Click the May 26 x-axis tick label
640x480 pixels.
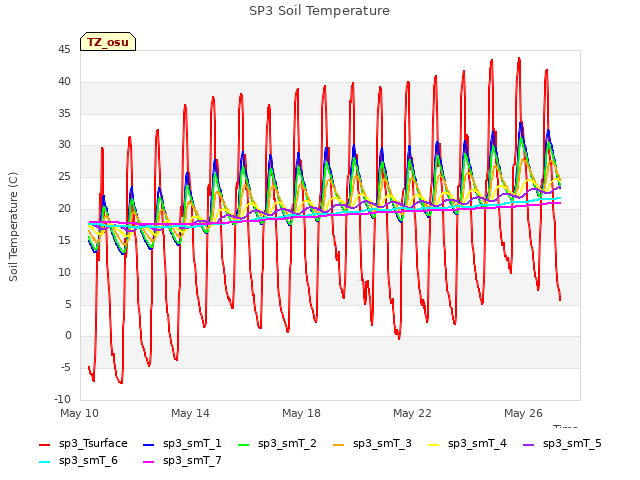click(523, 413)
